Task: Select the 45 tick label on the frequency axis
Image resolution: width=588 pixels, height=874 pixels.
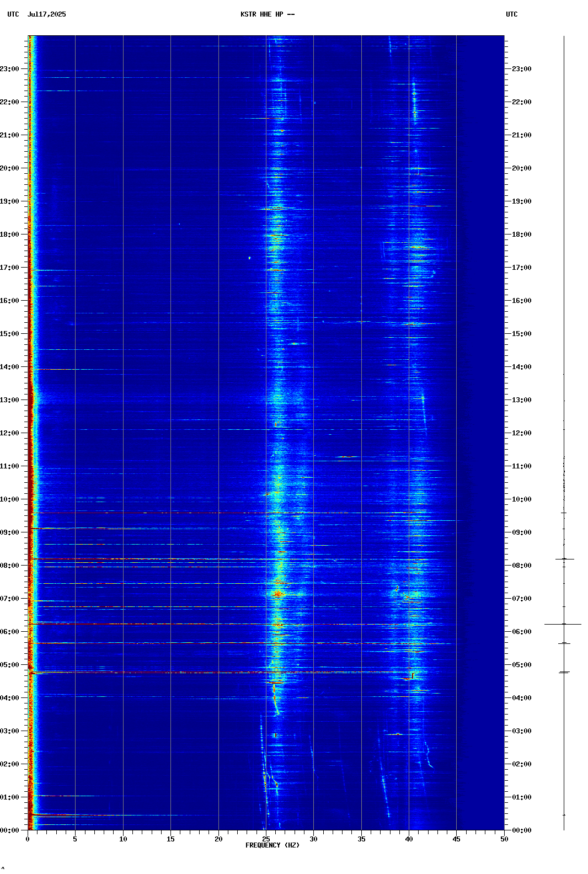Action: (456, 839)
